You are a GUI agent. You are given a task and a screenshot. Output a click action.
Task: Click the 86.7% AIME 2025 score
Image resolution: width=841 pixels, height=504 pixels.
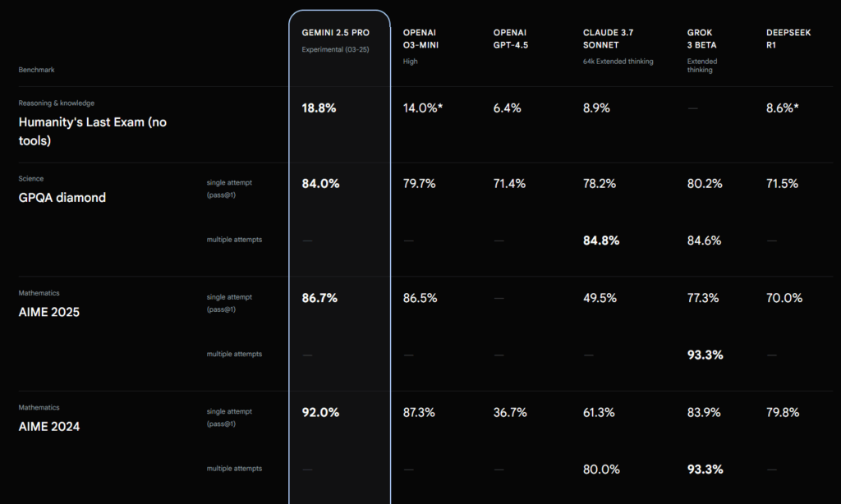click(319, 298)
